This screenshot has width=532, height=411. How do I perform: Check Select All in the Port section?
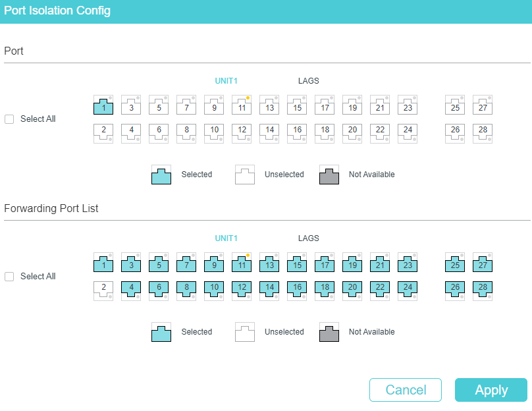9,119
